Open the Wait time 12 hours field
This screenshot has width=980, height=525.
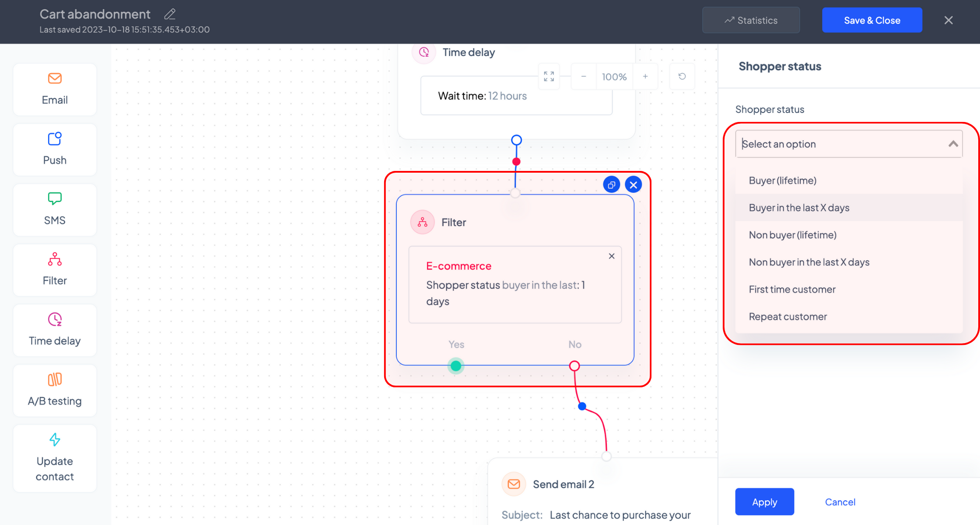tap(516, 96)
